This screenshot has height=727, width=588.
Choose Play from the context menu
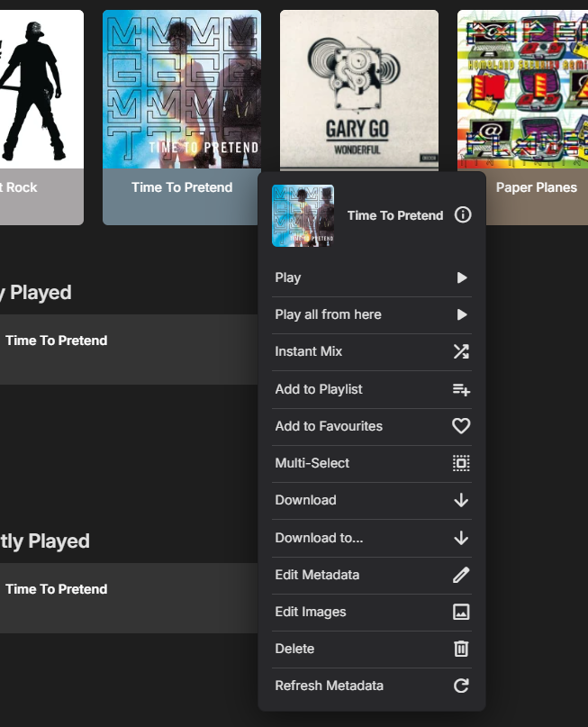point(372,277)
